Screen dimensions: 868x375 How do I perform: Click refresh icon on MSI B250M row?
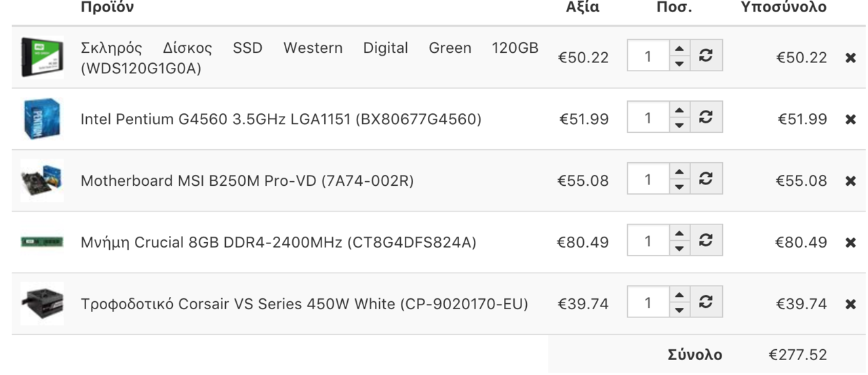[706, 179]
